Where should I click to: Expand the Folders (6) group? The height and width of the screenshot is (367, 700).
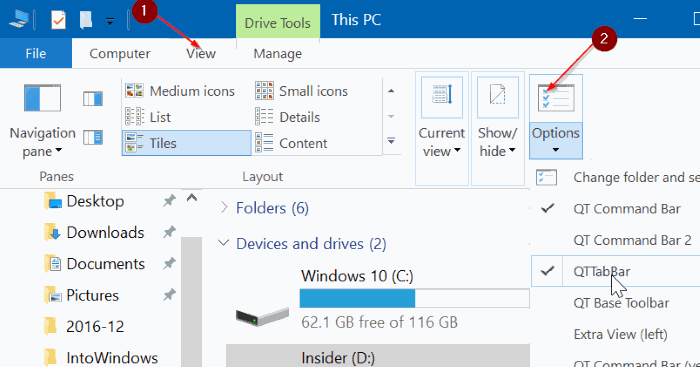coord(224,208)
